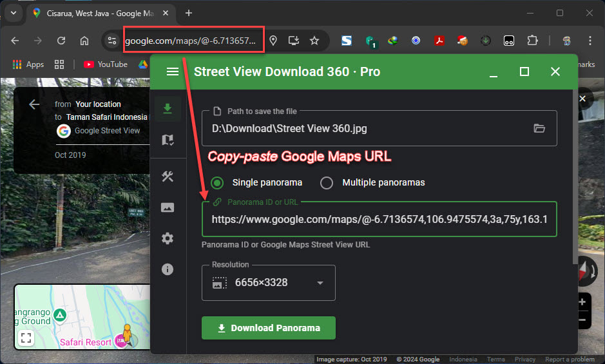Screen dimensions: 605x364
Task: Open the hamburger menu in Street View Download 360
Action: pyautogui.click(x=173, y=72)
